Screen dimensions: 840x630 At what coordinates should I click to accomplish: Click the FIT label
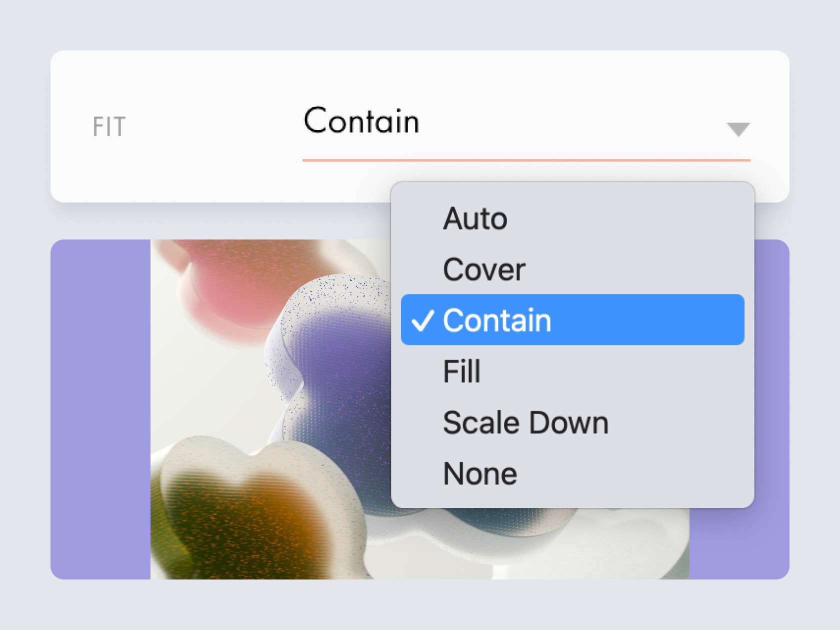coord(109,126)
